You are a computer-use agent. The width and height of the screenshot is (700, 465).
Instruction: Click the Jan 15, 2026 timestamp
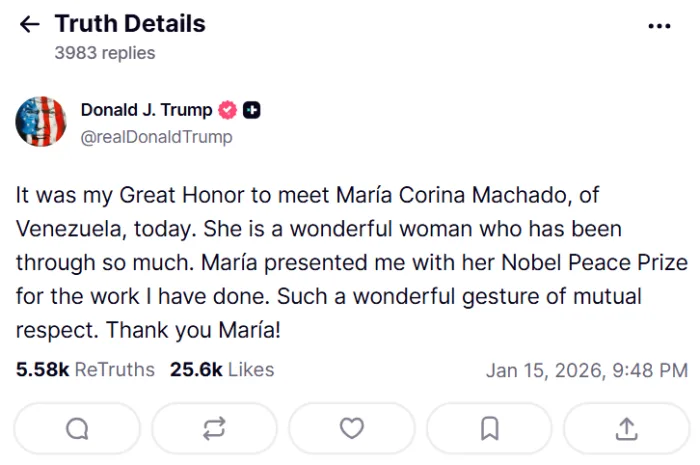pos(586,371)
